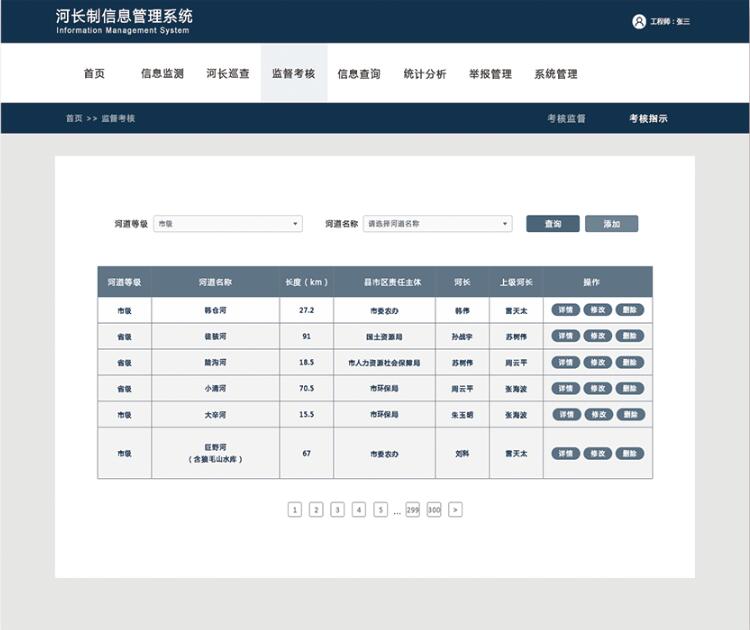Viewport: 750px width, 630px height.
Task: Open the 河道等级 dropdown
Action: (x=228, y=224)
